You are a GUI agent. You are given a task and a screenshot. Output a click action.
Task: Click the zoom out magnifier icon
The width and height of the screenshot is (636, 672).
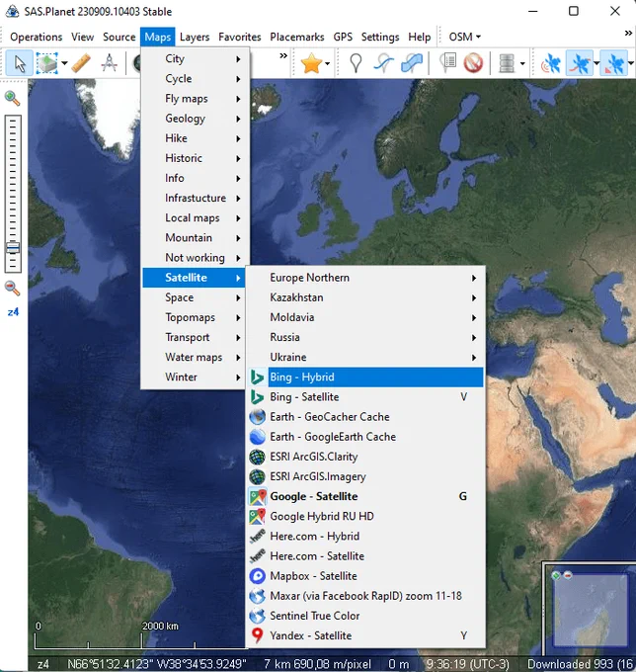[12, 288]
